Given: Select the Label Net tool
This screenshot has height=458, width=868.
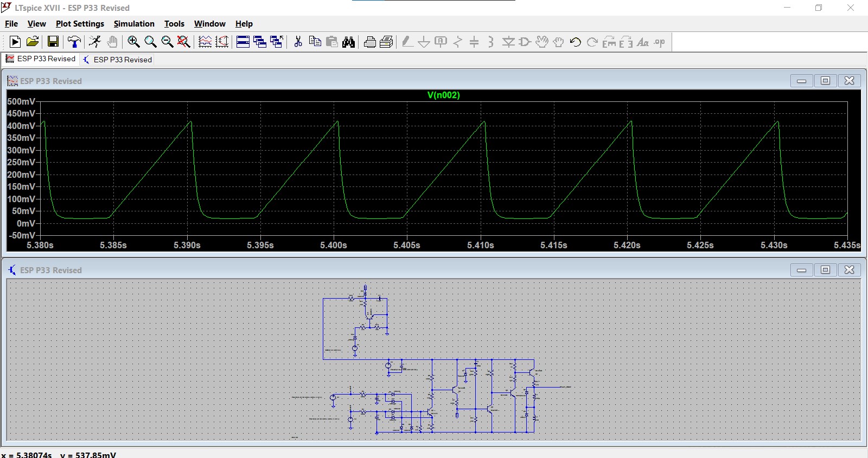Looking at the screenshot, I should (441, 42).
